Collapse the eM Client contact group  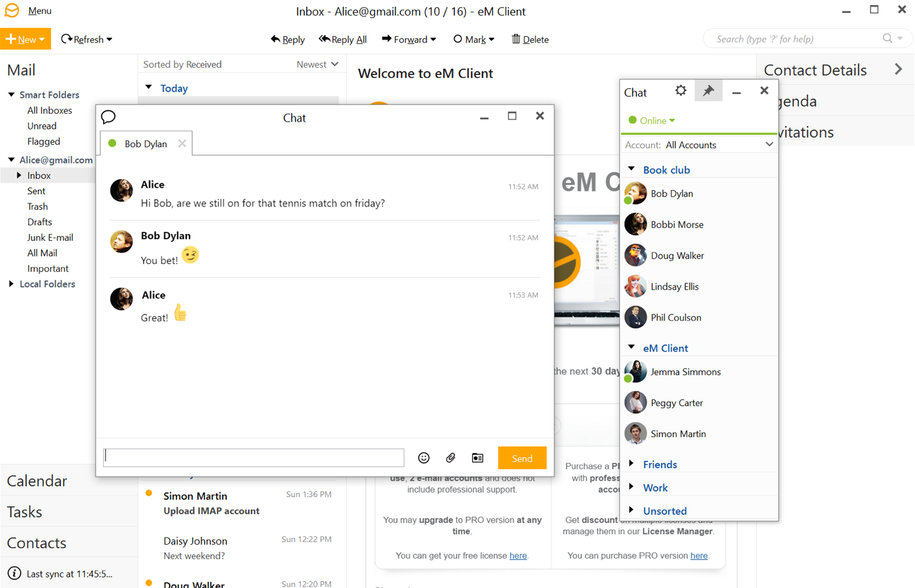point(631,347)
